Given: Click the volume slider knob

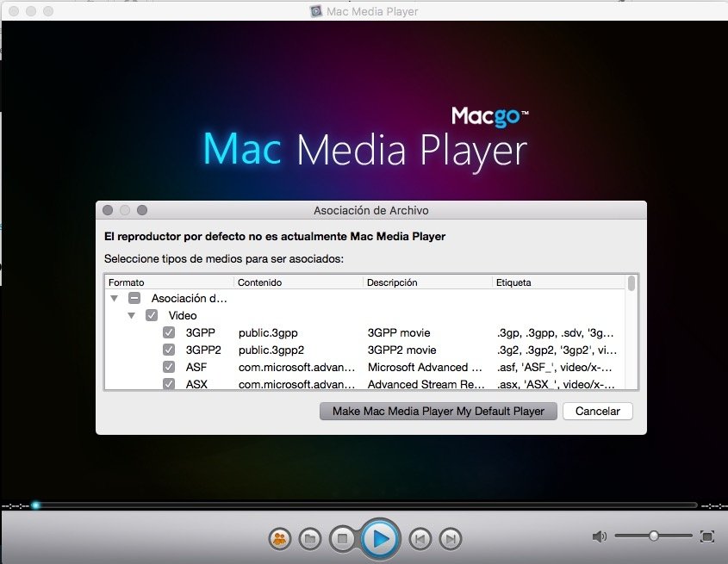Looking at the screenshot, I should 654,536.
